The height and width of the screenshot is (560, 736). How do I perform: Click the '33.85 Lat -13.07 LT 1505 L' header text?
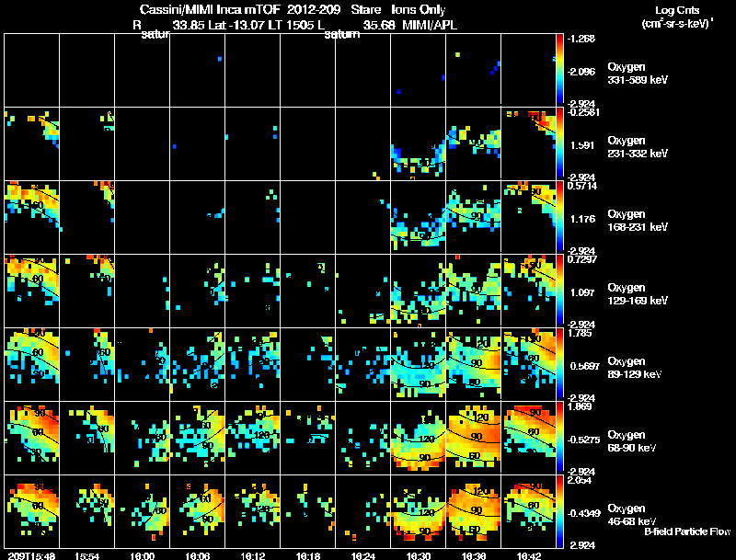coord(248,25)
